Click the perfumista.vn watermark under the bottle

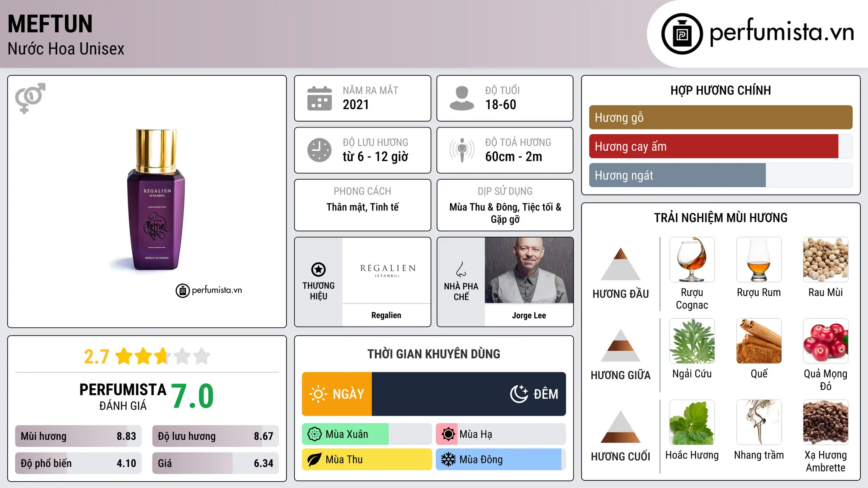point(209,290)
